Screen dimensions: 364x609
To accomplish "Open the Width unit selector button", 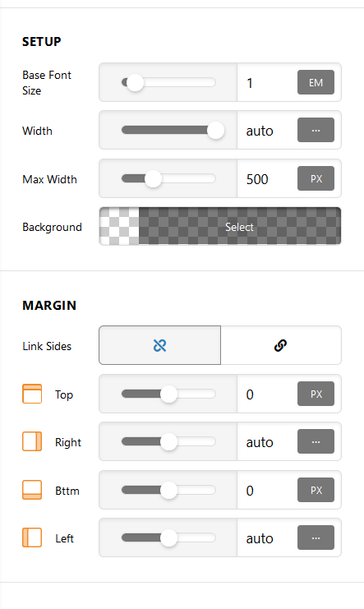I will (316, 130).
